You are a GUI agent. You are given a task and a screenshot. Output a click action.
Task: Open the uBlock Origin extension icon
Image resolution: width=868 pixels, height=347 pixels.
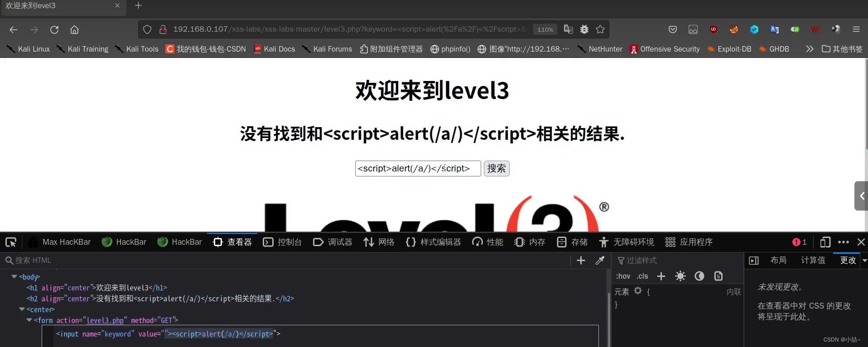coord(714,29)
